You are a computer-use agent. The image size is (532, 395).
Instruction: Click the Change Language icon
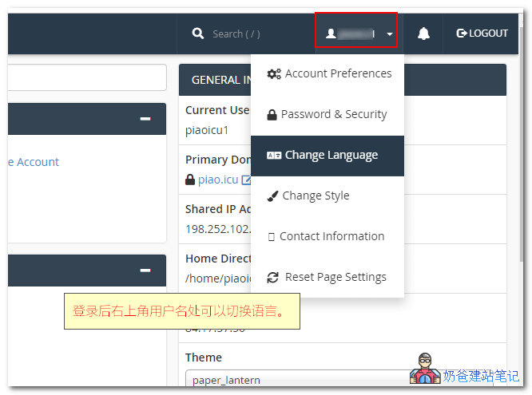(x=274, y=156)
